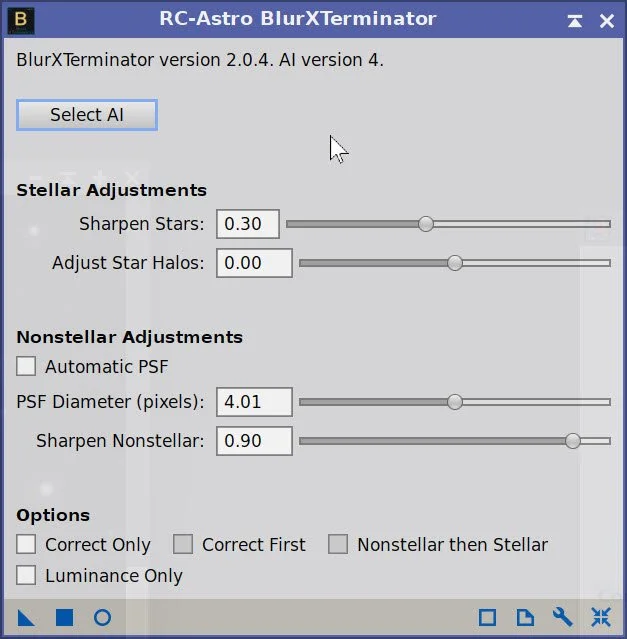The height and width of the screenshot is (639, 627).
Task: Toggle the Correct First checkbox
Action: pos(183,544)
